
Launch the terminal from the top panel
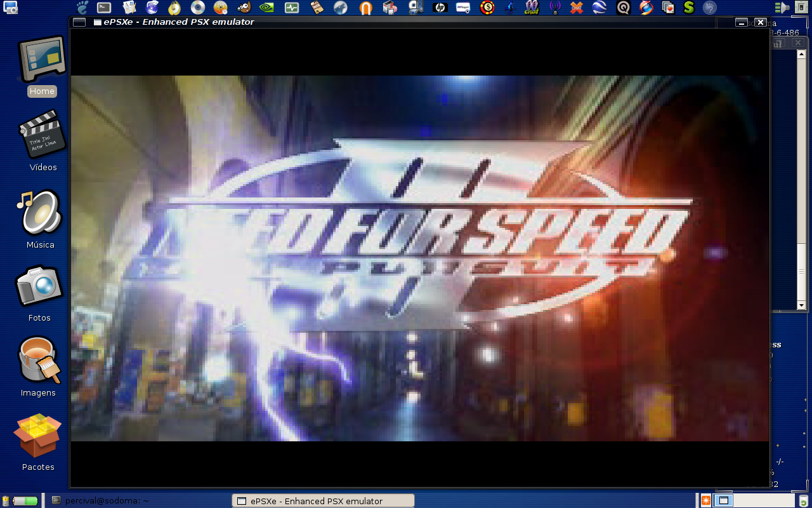pyautogui.click(x=104, y=8)
